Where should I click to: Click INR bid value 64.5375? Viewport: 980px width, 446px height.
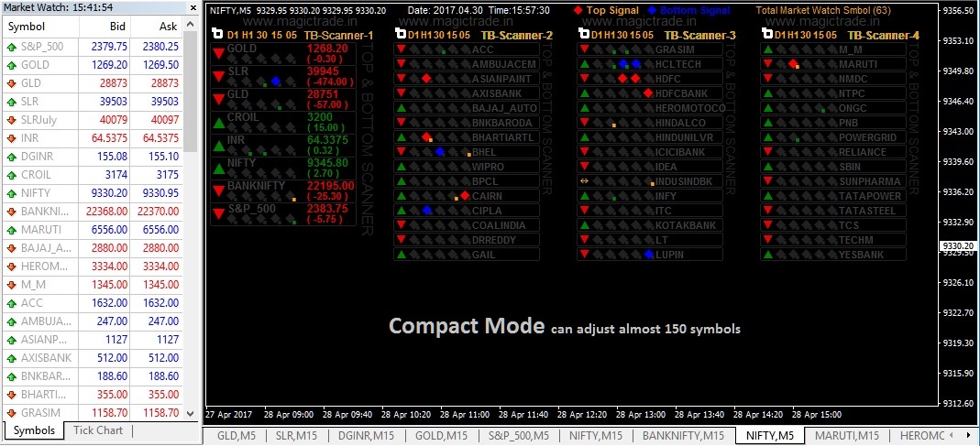click(x=109, y=138)
